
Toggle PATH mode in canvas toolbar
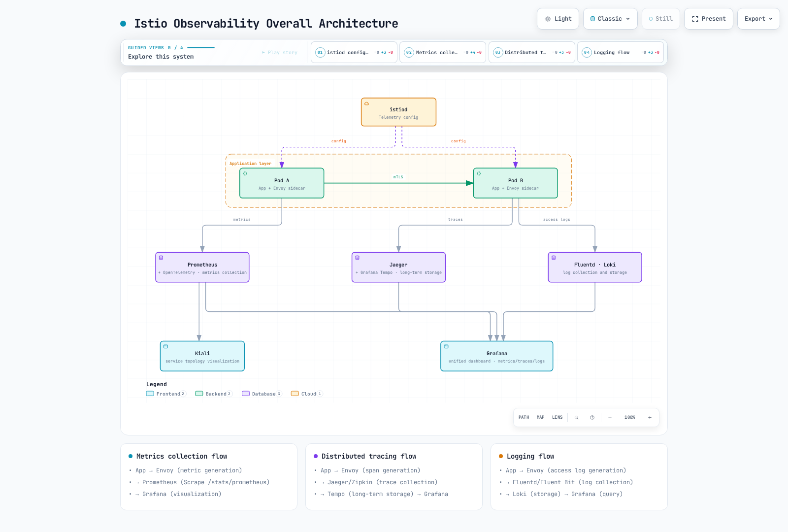[x=524, y=417]
